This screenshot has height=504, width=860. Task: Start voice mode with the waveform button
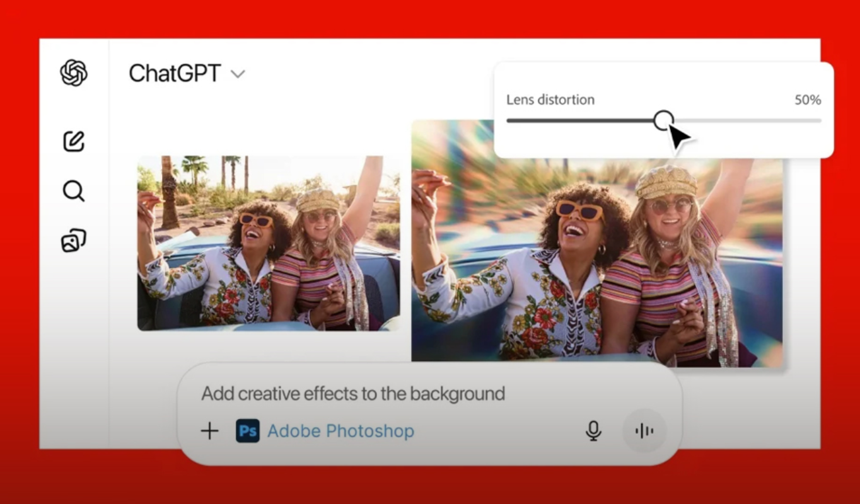point(644,431)
